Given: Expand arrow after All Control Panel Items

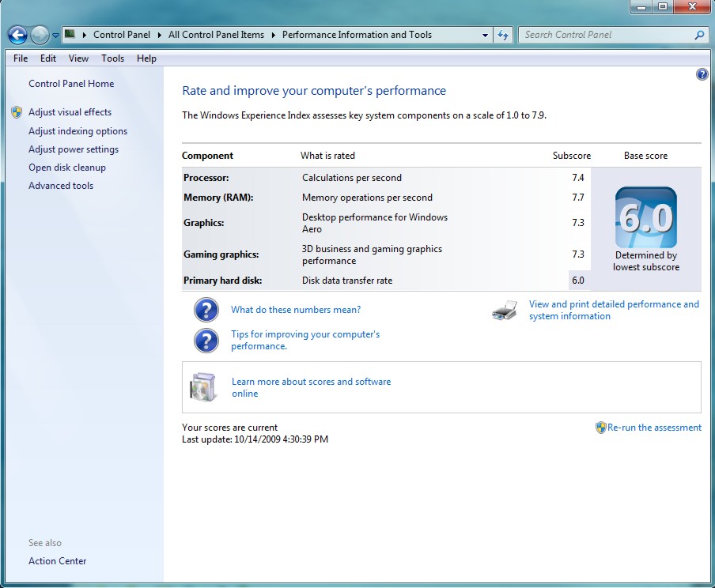Looking at the screenshot, I should tap(273, 35).
